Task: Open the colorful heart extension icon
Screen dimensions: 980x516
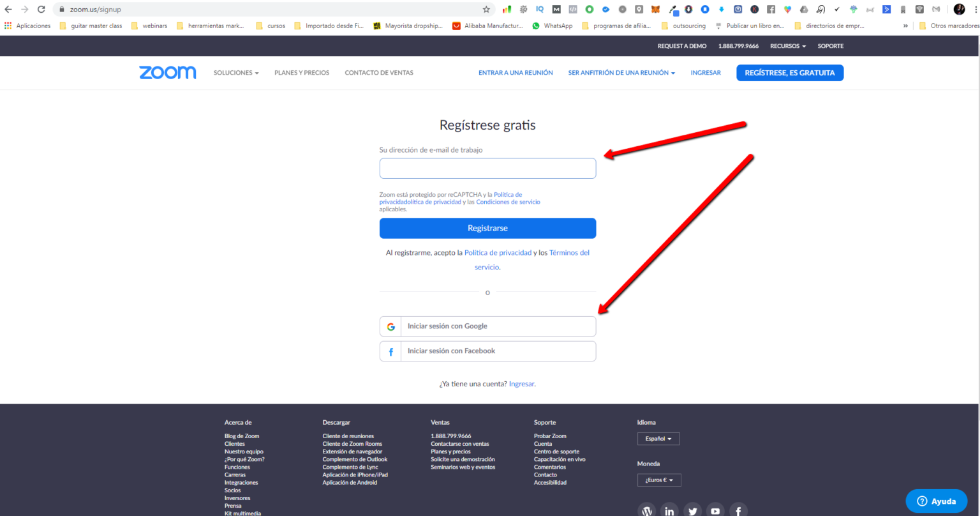Action: coord(787,10)
